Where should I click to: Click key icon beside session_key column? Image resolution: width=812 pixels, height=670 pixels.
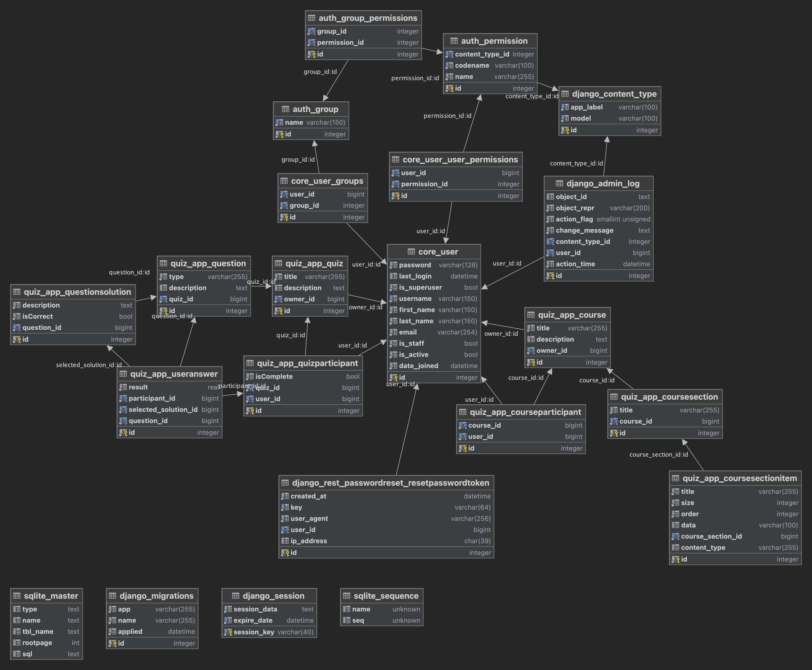[x=228, y=632]
